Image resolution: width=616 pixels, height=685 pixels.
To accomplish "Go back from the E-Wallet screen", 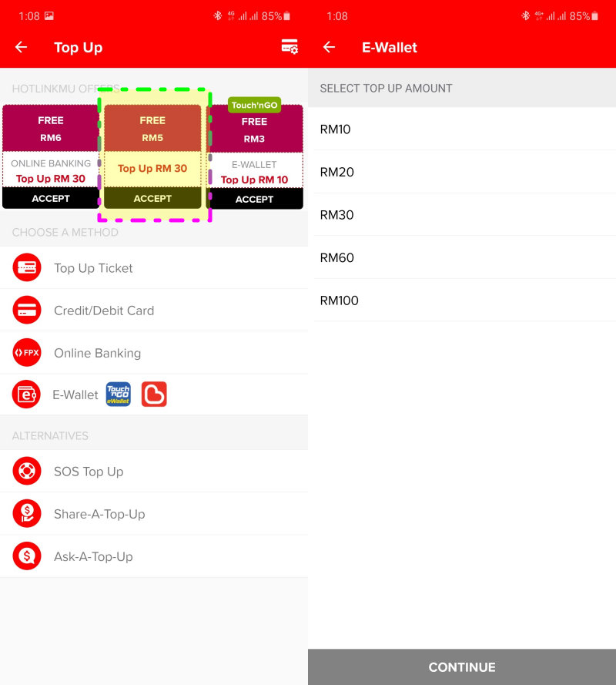I will (x=329, y=47).
